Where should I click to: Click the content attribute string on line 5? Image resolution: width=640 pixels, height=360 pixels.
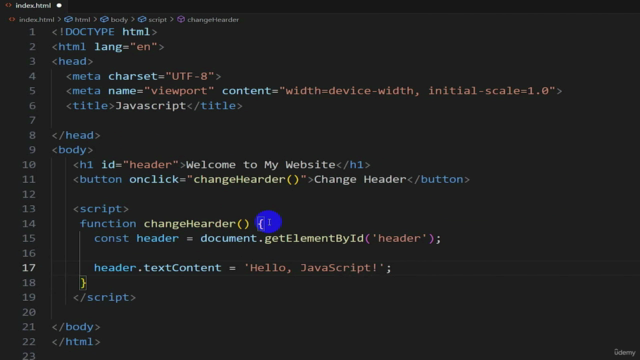pyautogui.click(x=417, y=91)
